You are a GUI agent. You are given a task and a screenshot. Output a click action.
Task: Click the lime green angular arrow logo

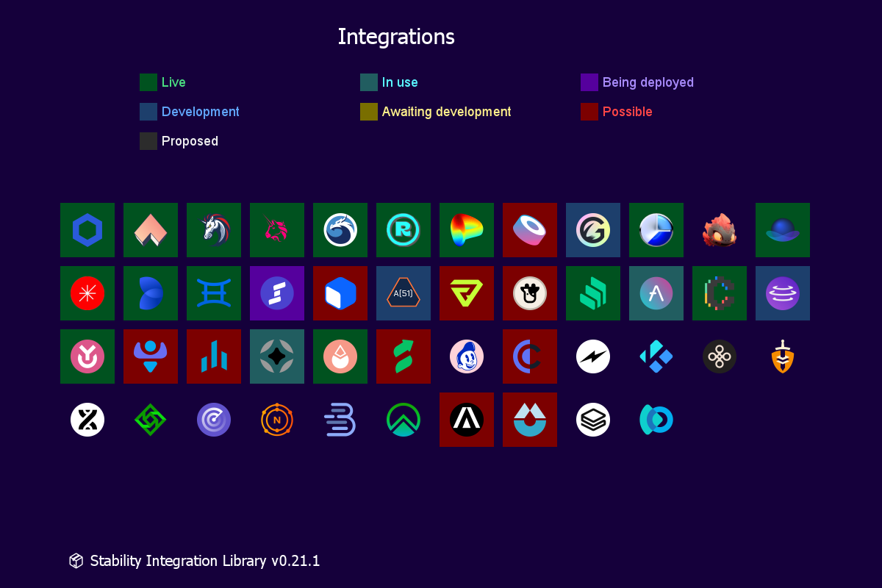click(x=467, y=293)
